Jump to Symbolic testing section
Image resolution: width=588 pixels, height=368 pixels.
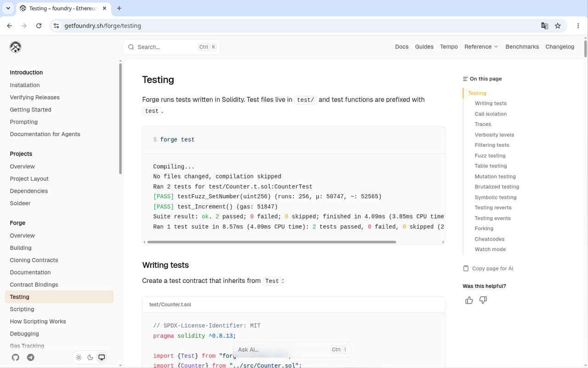click(x=496, y=197)
